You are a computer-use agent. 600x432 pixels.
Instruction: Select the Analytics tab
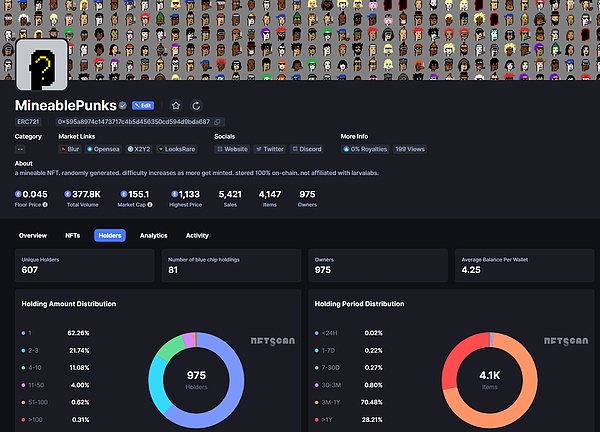point(153,236)
